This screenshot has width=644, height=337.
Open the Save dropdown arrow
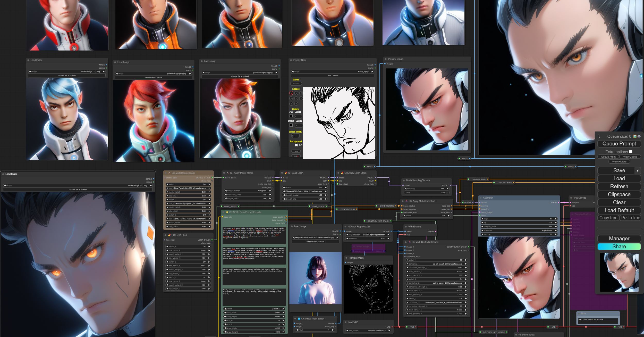tap(637, 171)
